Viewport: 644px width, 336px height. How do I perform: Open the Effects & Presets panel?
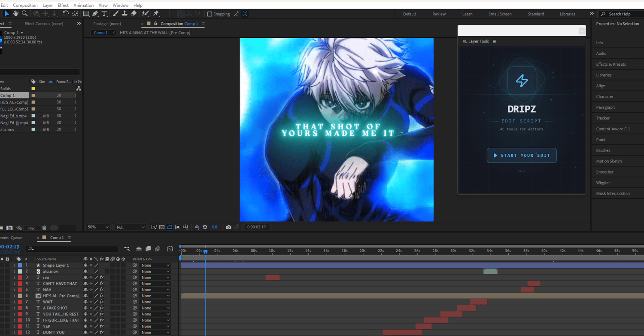point(611,64)
